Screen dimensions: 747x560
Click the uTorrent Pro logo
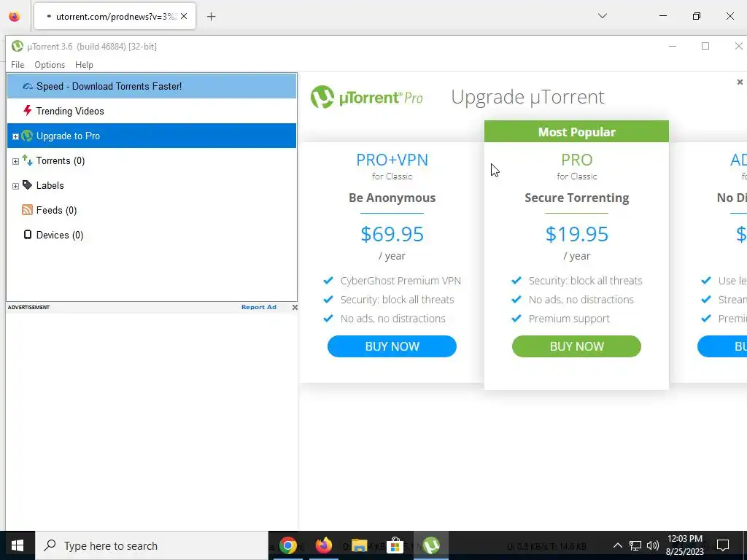tap(366, 97)
